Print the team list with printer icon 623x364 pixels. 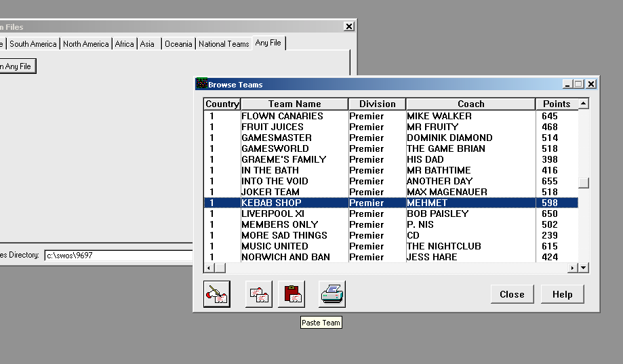click(332, 294)
